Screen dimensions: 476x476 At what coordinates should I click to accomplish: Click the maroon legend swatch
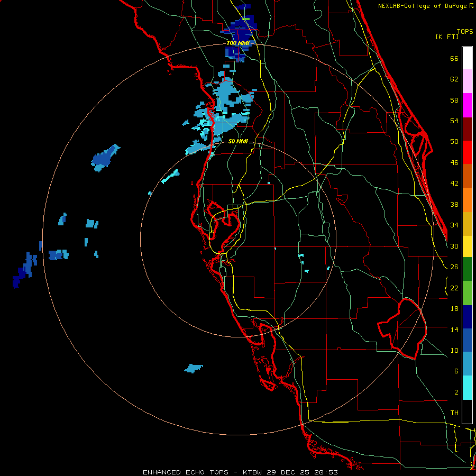click(x=467, y=129)
